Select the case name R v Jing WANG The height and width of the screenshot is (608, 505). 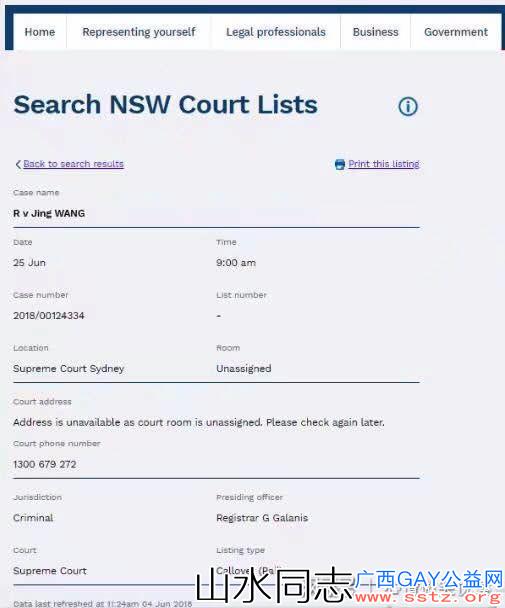coord(49,213)
